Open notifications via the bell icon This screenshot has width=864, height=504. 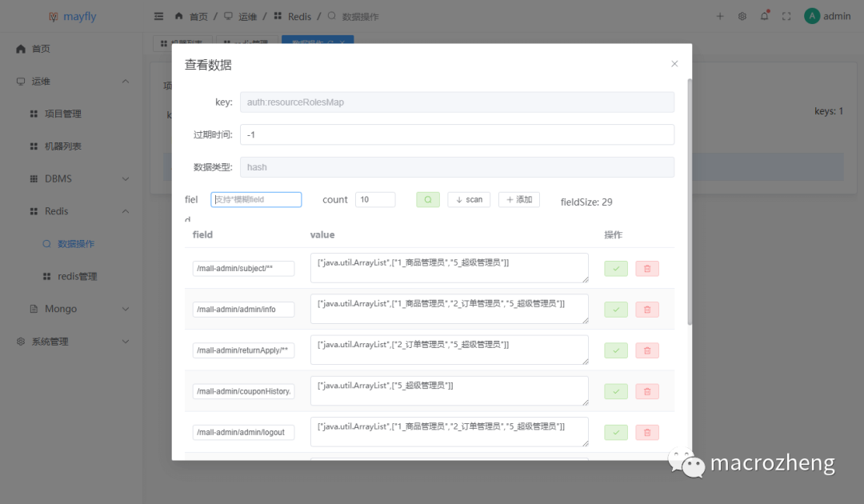tap(764, 15)
